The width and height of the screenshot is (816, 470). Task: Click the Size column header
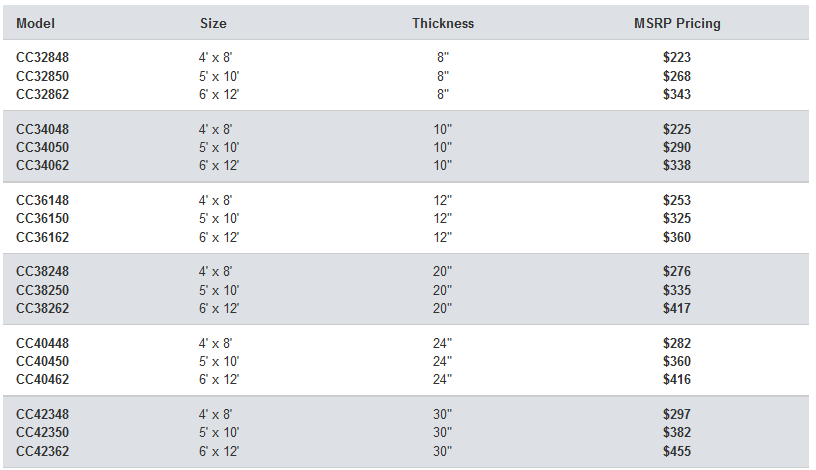(213, 23)
